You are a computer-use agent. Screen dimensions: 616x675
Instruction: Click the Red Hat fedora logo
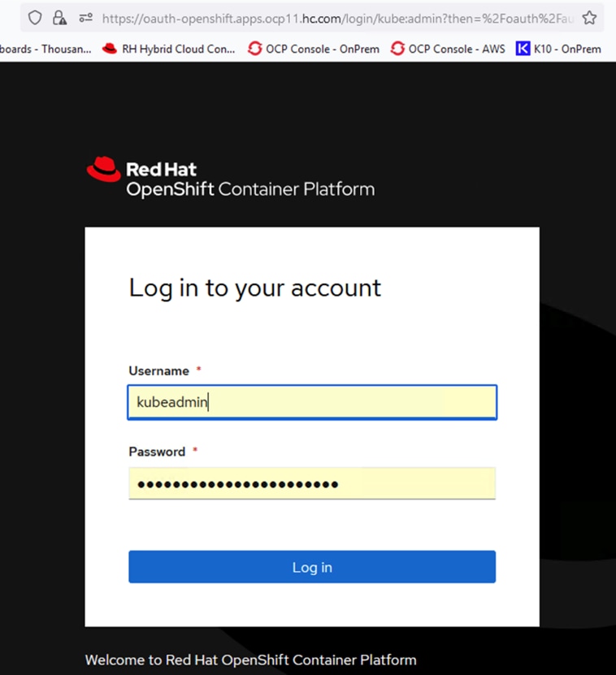pos(103,169)
